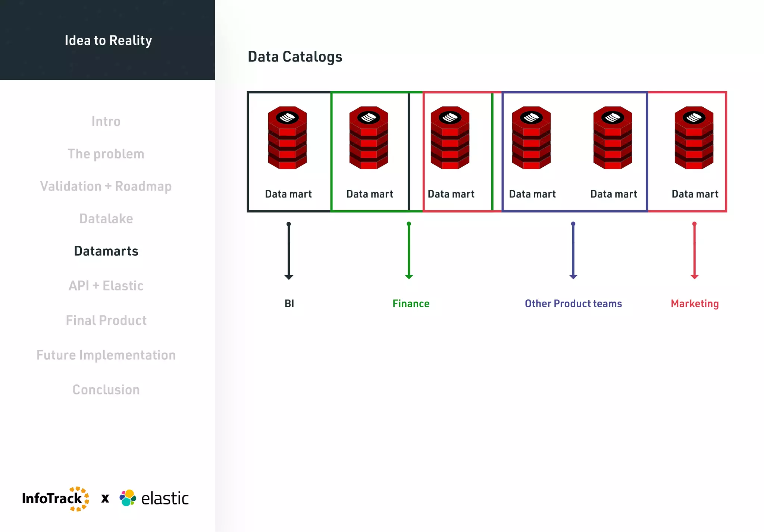Click the first data mart database icon

click(x=287, y=138)
